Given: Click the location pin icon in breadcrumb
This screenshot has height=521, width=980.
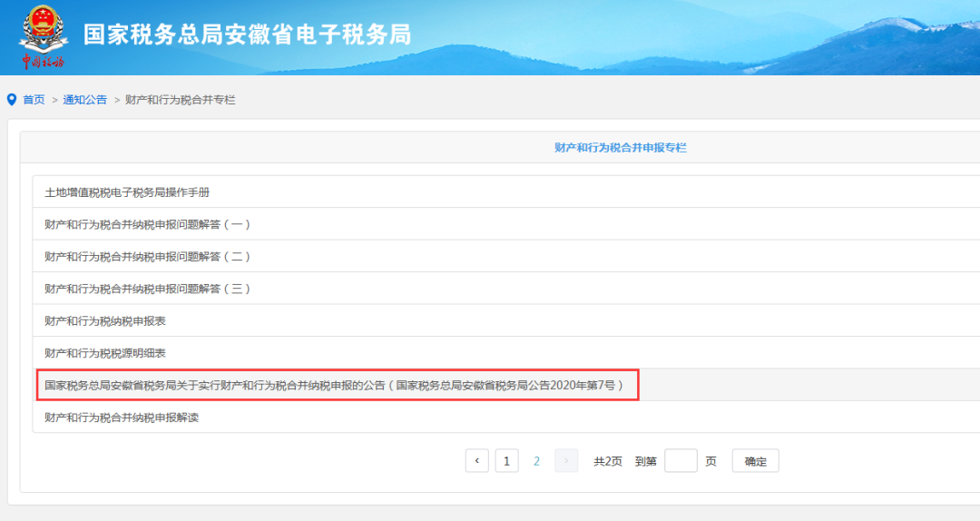Looking at the screenshot, I should pos(11,100).
